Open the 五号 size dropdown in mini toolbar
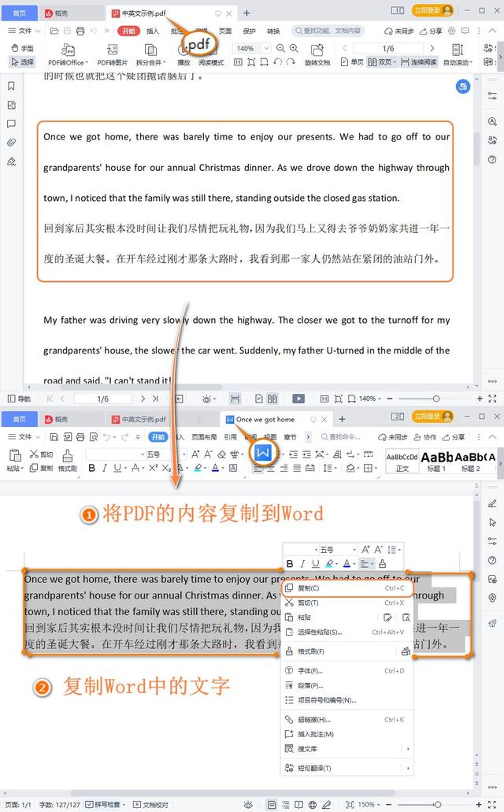Viewport: 504px width, 812px height. click(x=355, y=550)
